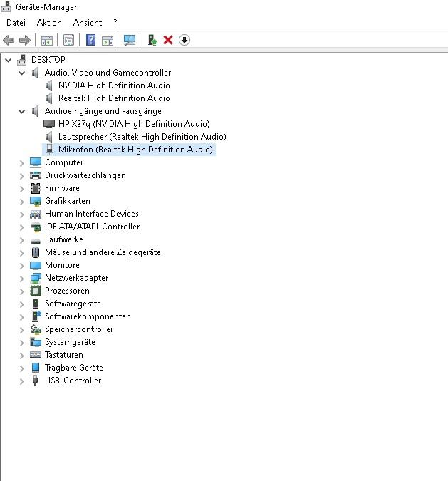The image size is (448, 481).
Task: Expand the Grafikkarten category
Action: click(21, 202)
